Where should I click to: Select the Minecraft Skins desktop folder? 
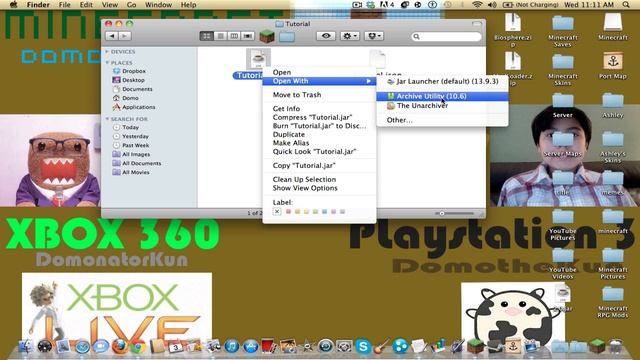coord(563,70)
